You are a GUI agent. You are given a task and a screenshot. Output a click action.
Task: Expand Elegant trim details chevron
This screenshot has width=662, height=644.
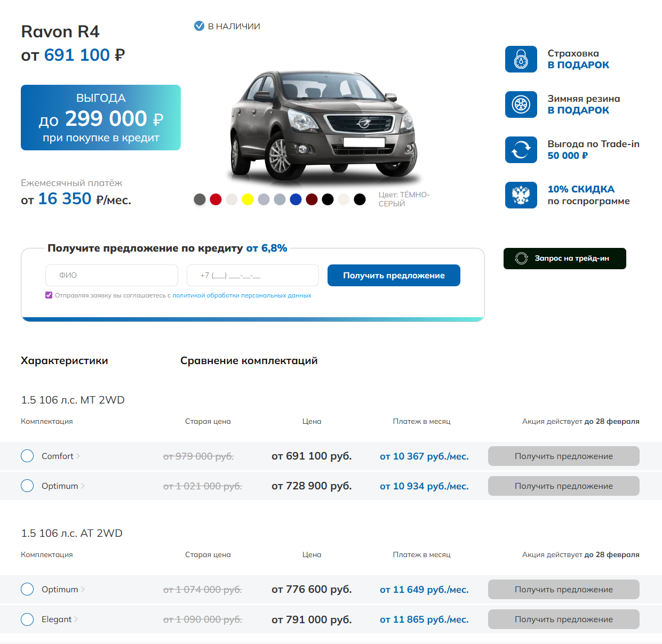[76, 619]
